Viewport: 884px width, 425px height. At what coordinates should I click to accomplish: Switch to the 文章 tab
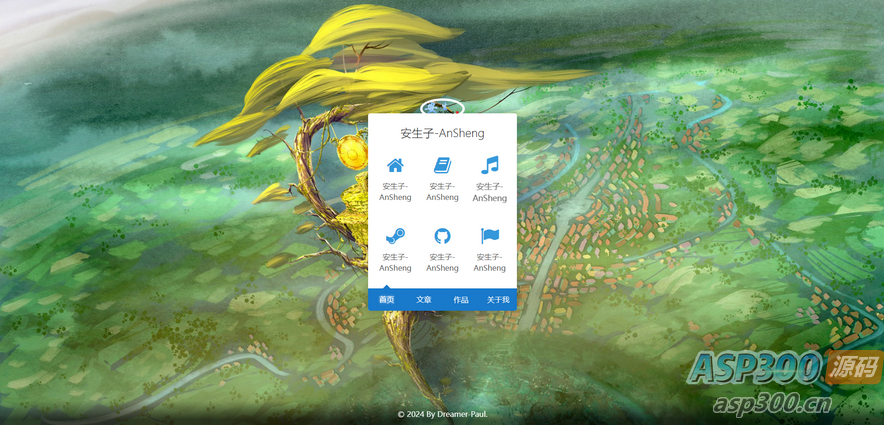click(x=423, y=300)
